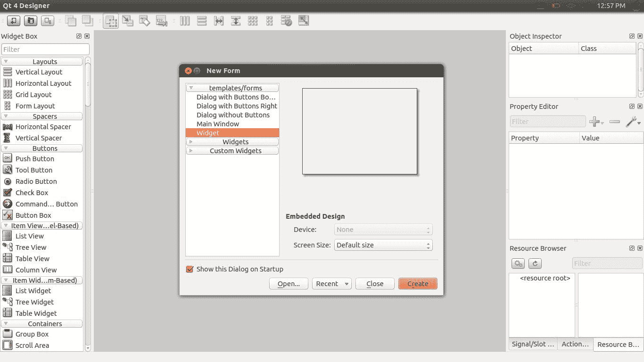Click the Lay Out in Grid icon
644x362 pixels.
coord(253,21)
